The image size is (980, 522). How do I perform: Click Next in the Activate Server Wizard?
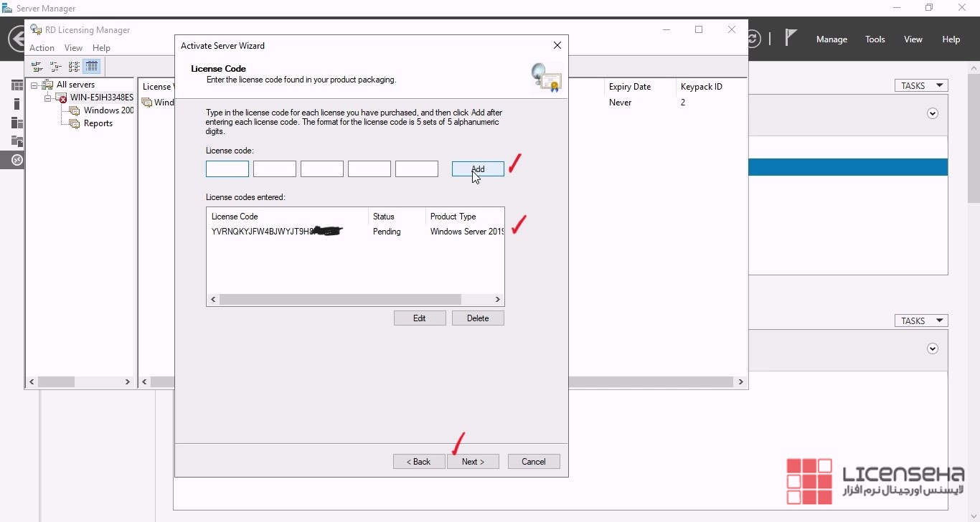pyautogui.click(x=473, y=462)
